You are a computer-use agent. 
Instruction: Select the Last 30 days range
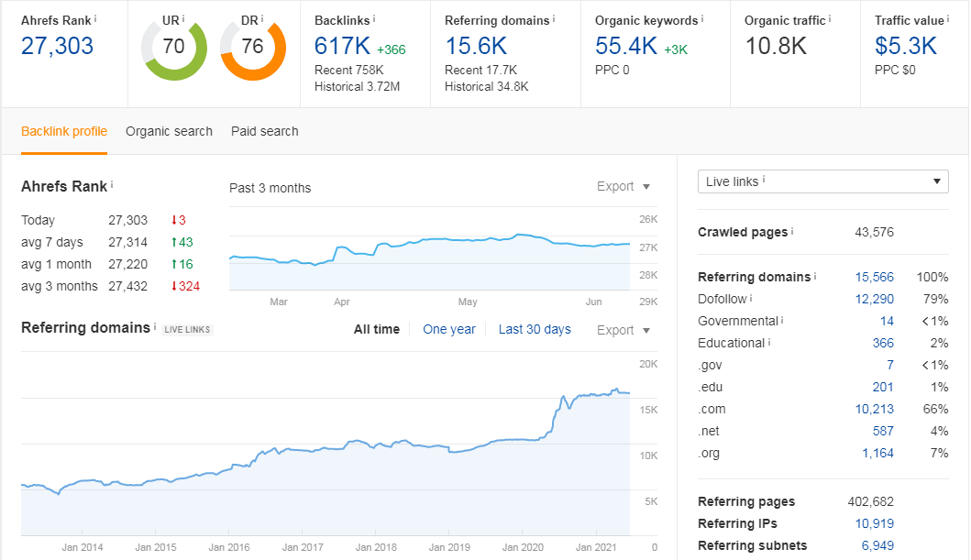(x=535, y=329)
